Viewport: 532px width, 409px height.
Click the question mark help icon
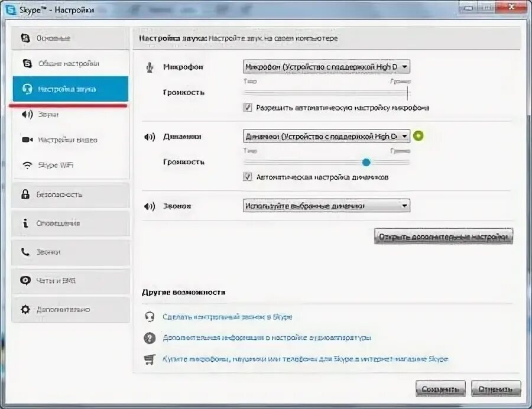tap(150, 338)
